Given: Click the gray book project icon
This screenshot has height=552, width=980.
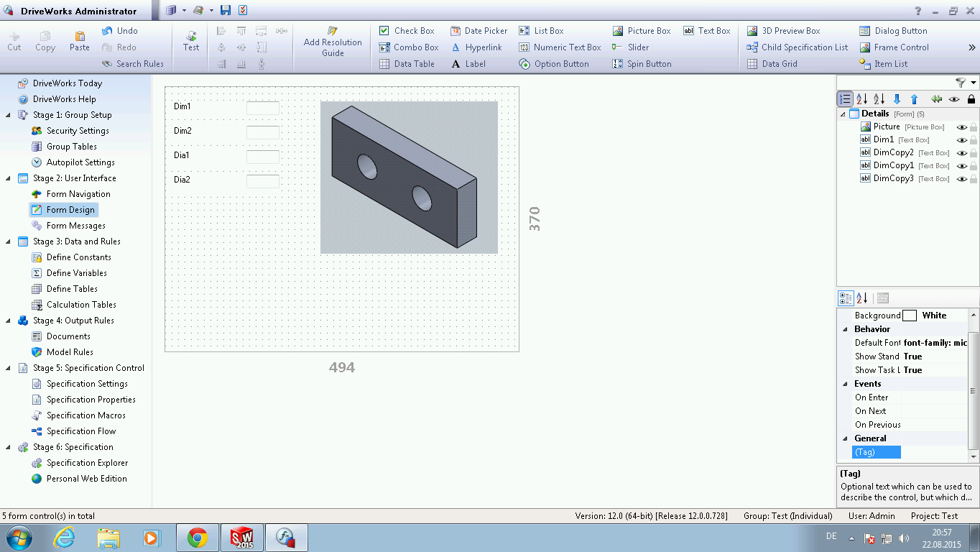Looking at the screenshot, I should [198, 10].
